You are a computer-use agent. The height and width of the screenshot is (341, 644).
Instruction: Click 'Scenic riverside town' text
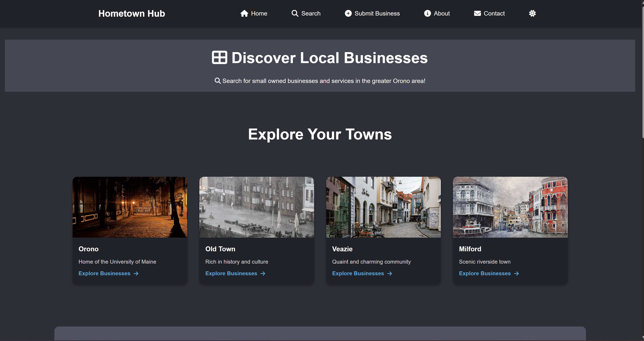click(485, 262)
